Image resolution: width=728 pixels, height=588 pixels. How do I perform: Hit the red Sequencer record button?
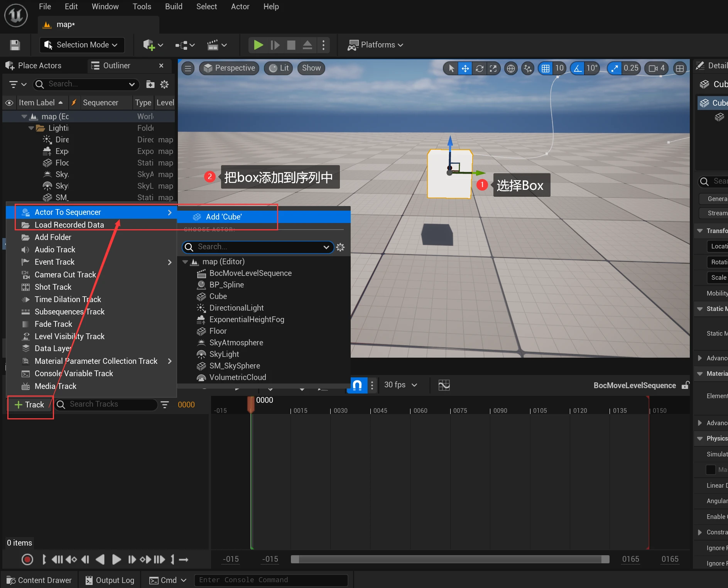point(27,559)
